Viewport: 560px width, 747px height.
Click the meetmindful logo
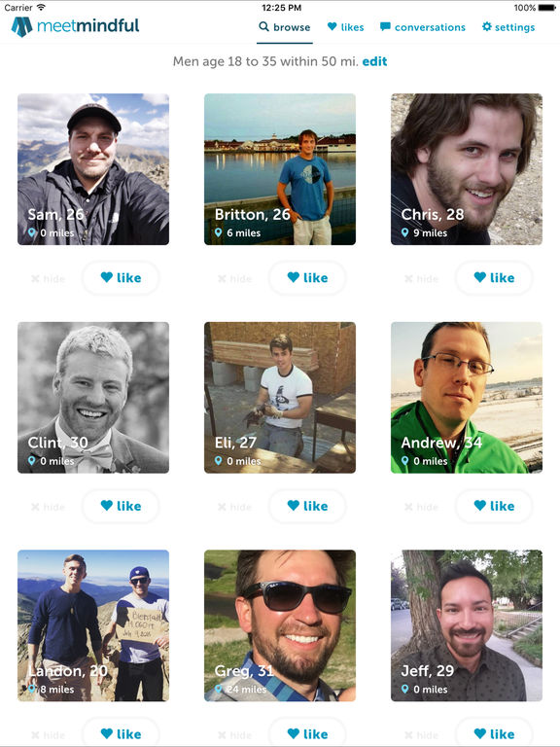[x=75, y=26]
